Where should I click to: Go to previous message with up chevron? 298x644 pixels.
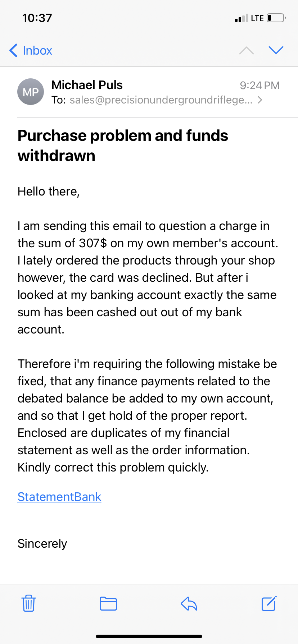(247, 50)
